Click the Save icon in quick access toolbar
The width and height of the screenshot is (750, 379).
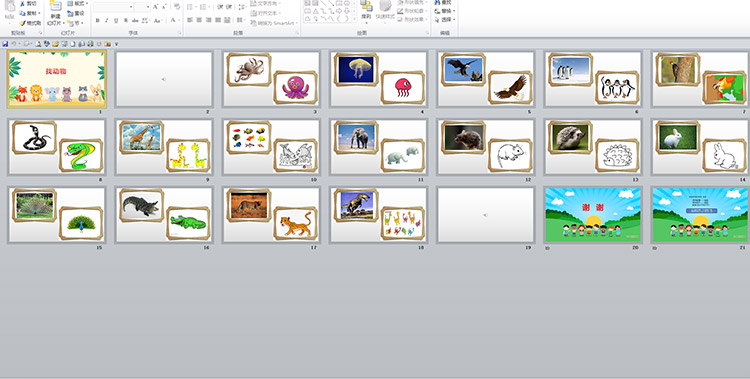coord(5,44)
